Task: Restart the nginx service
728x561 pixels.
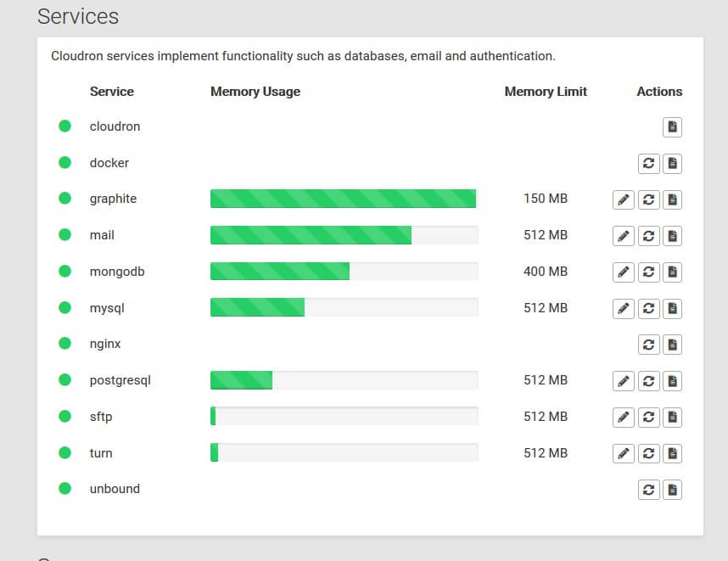Action: [648, 345]
